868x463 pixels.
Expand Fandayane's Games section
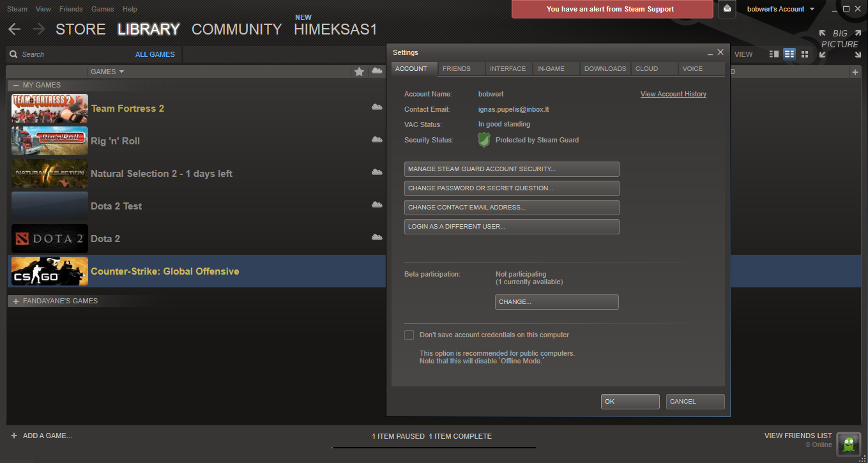16,301
